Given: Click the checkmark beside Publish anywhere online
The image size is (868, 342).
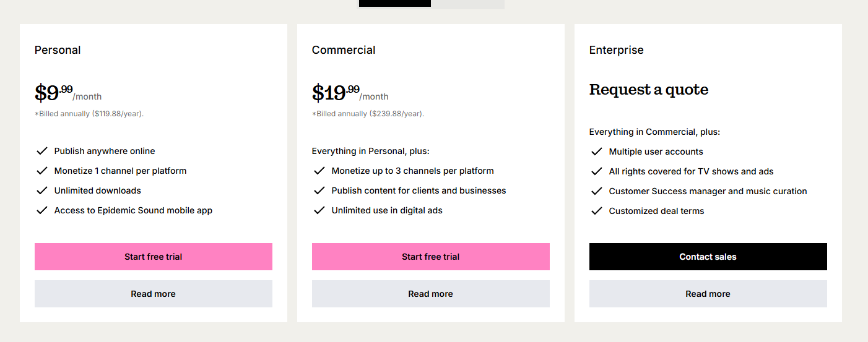Looking at the screenshot, I should click(x=42, y=151).
